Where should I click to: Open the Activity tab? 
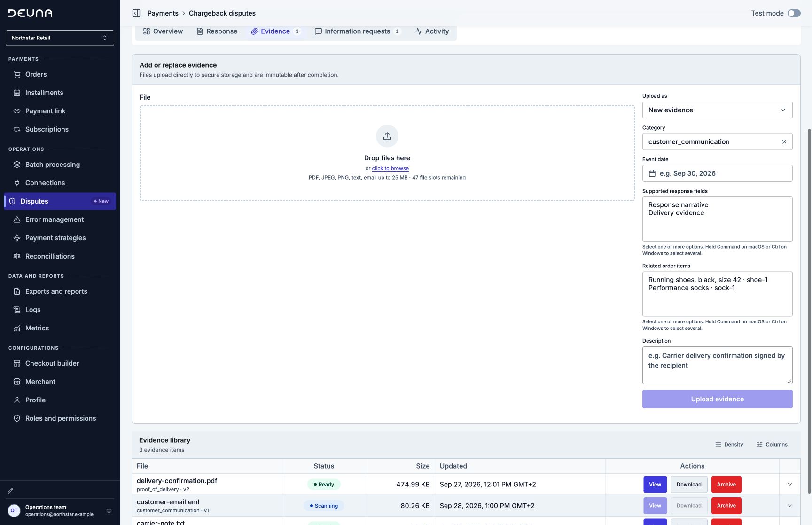pos(432,31)
